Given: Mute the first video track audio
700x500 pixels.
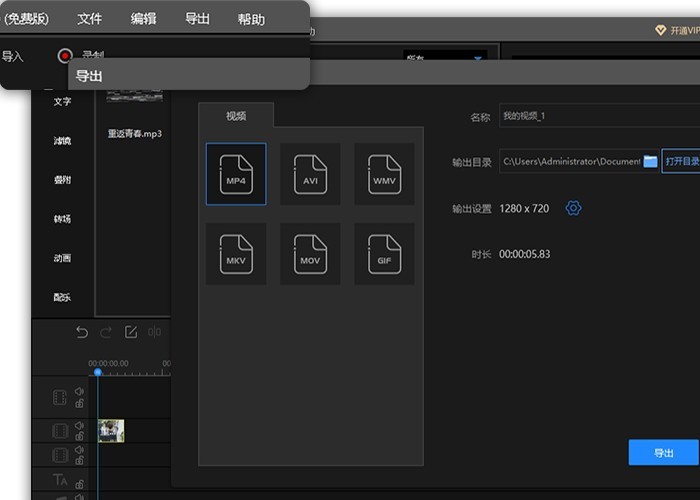Looking at the screenshot, I should click(79, 393).
